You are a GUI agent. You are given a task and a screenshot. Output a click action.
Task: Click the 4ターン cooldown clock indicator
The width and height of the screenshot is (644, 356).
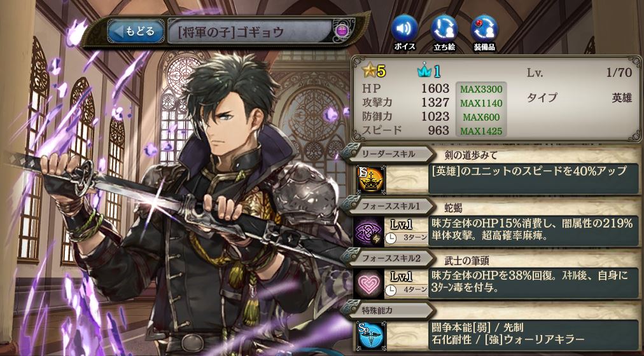[x=406, y=291]
